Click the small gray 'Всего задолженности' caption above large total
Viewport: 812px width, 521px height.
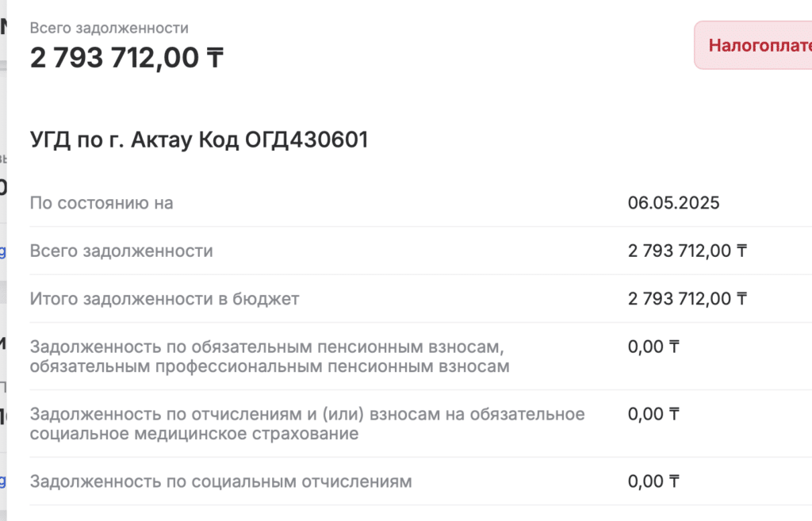109,28
